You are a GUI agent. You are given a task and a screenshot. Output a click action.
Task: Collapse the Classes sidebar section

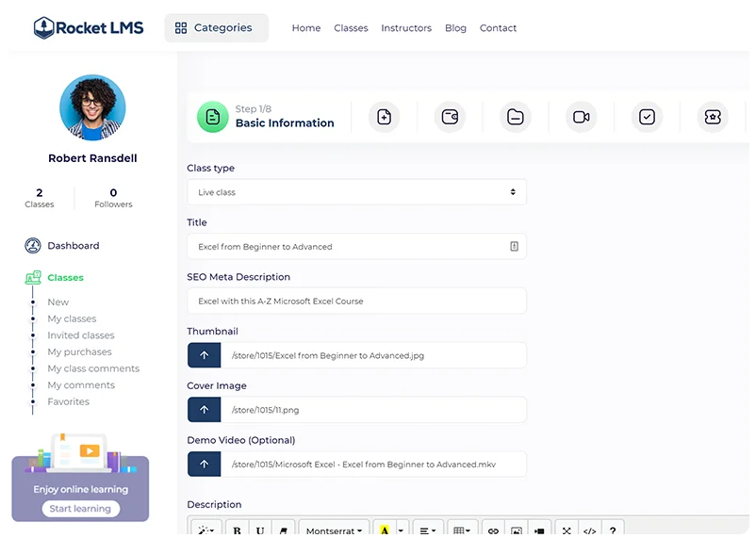(x=65, y=278)
